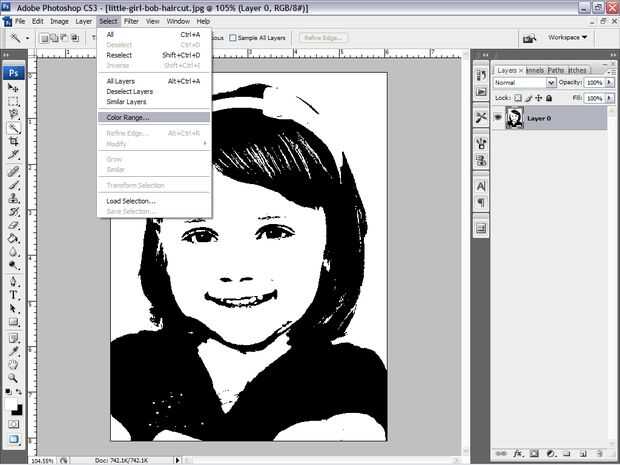Click Similar Layers menu entry

pos(154,102)
